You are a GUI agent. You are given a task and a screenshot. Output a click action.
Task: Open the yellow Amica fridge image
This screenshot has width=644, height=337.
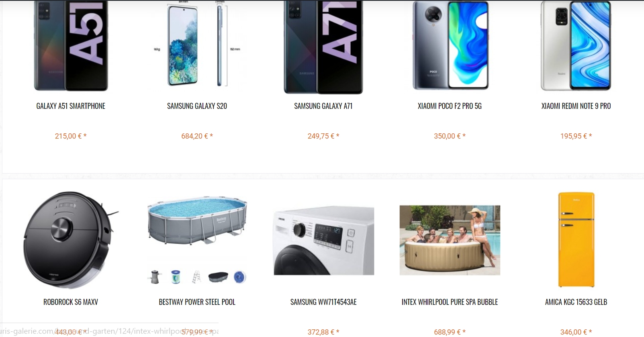pyautogui.click(x=576, y=239)
